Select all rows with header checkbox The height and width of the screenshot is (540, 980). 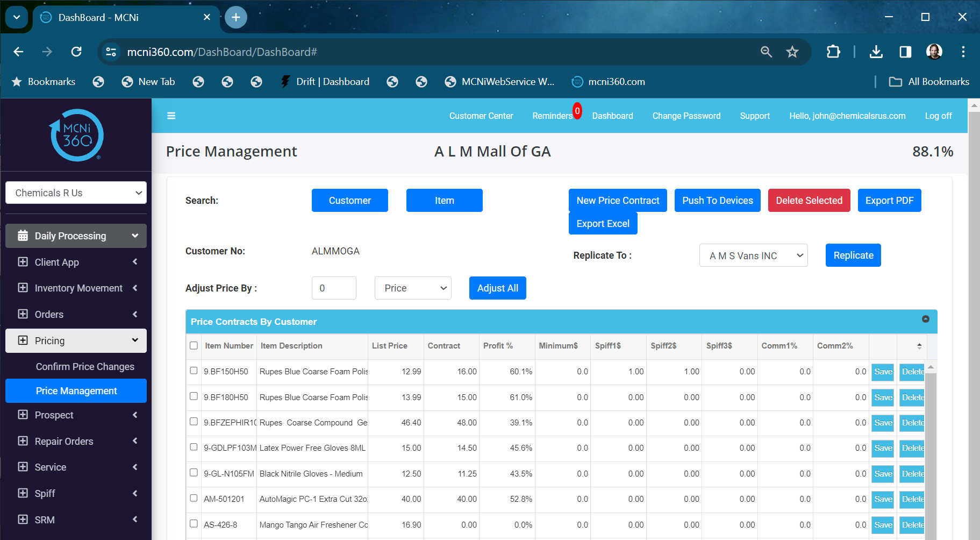pos(194,346)
